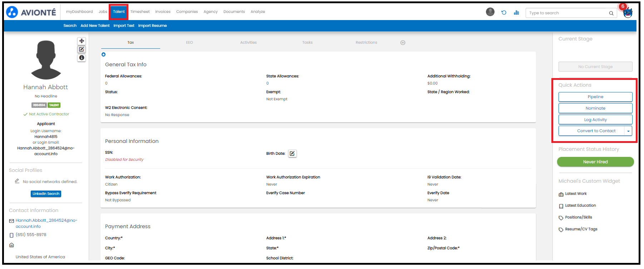Click the edit talent profile icon
644x269 pixels.
point(82,49)
